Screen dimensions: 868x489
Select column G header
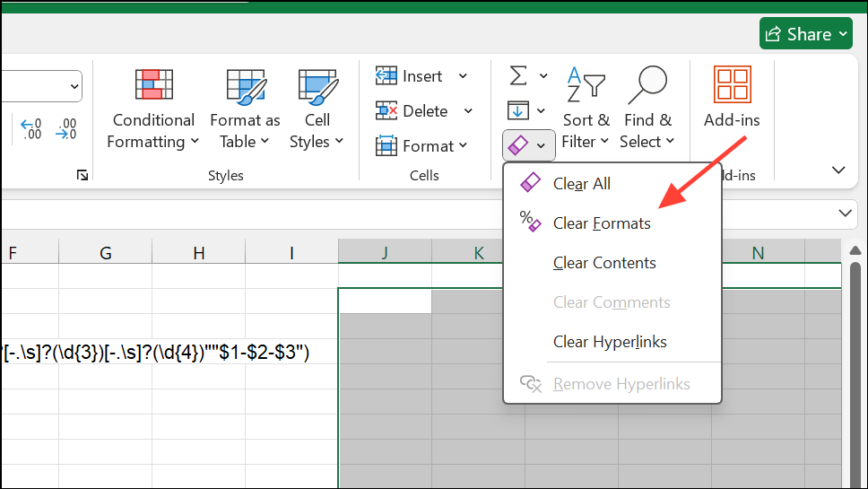(106, 254)
